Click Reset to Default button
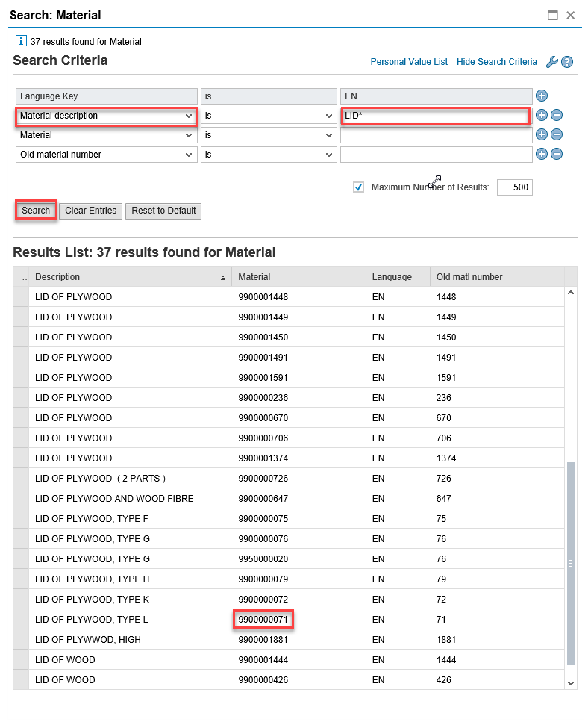Viewport: 588px width, 725px height. pos(163,211)
